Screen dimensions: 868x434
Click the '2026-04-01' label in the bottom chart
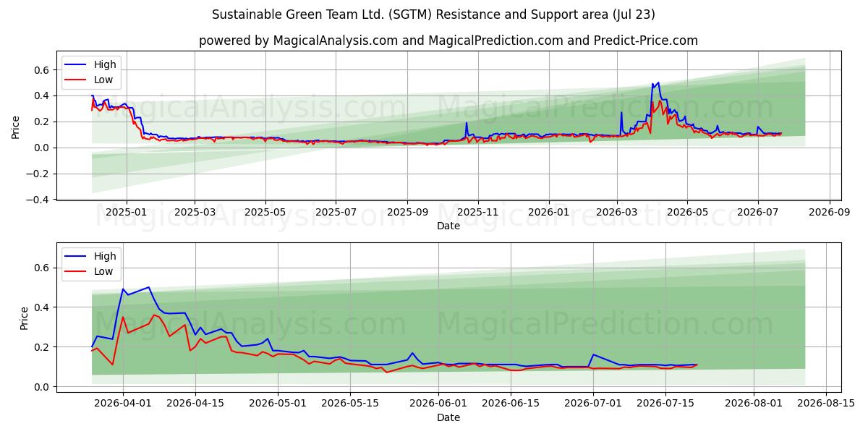[122, 404]
